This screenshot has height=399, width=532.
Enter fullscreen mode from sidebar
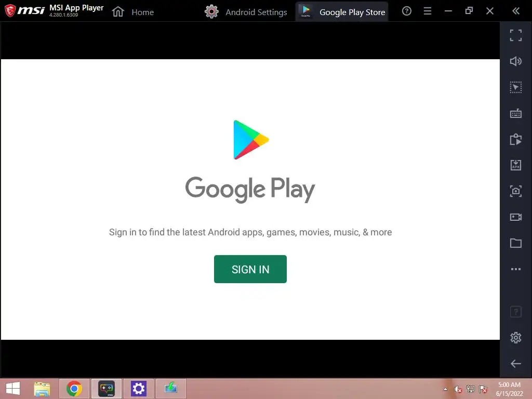point(516,35)
